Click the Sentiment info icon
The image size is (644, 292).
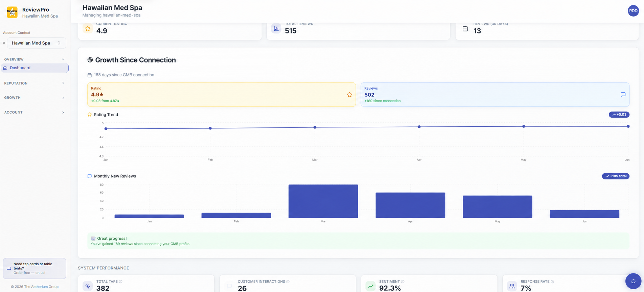(402, 282)
